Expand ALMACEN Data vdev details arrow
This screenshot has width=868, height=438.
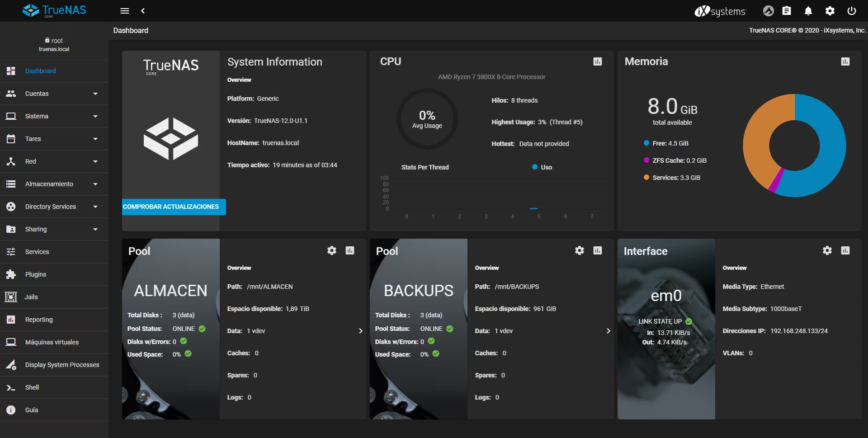pyautogui.click(x=360, y=331)
